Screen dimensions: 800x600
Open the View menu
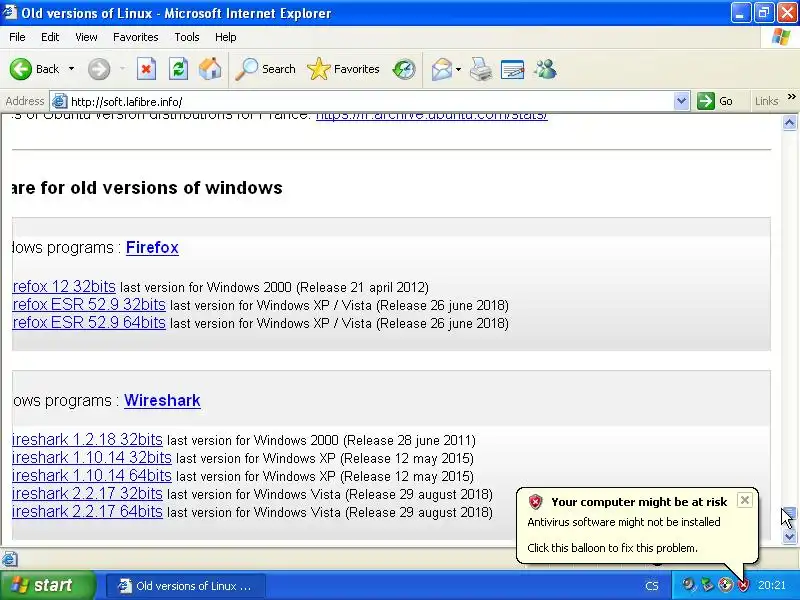pos(86,37)
